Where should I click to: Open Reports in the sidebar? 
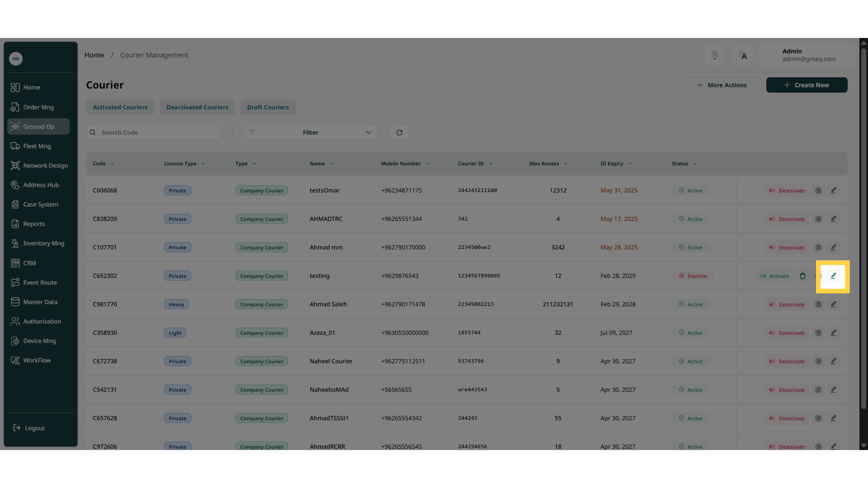[38, 224]
